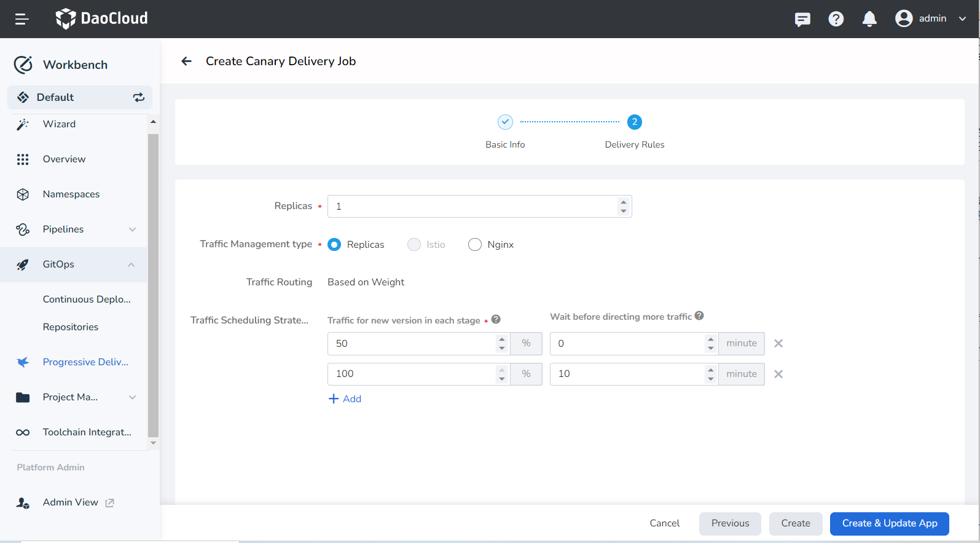The height and width of the screenshot is (543, 980).
Task: Click the back arrow beside Create Canary Delivery Job
Action: [187, 61]
